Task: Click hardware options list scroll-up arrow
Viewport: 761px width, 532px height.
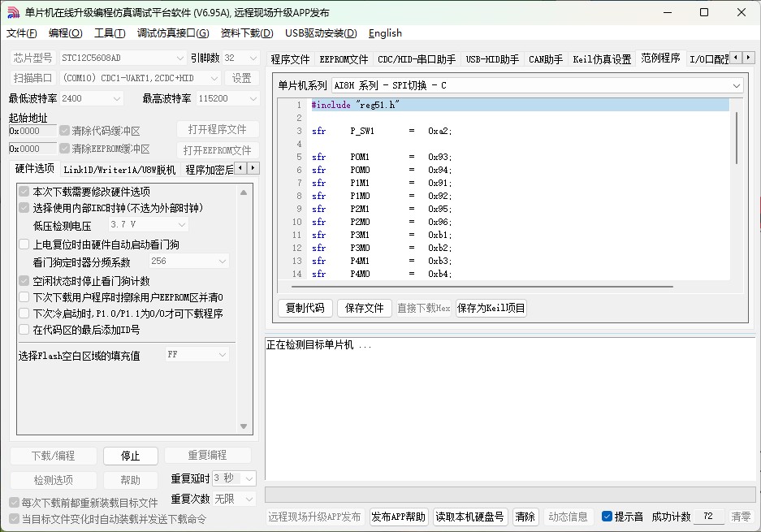Action: pyautogui.click(x=244, y=192)
